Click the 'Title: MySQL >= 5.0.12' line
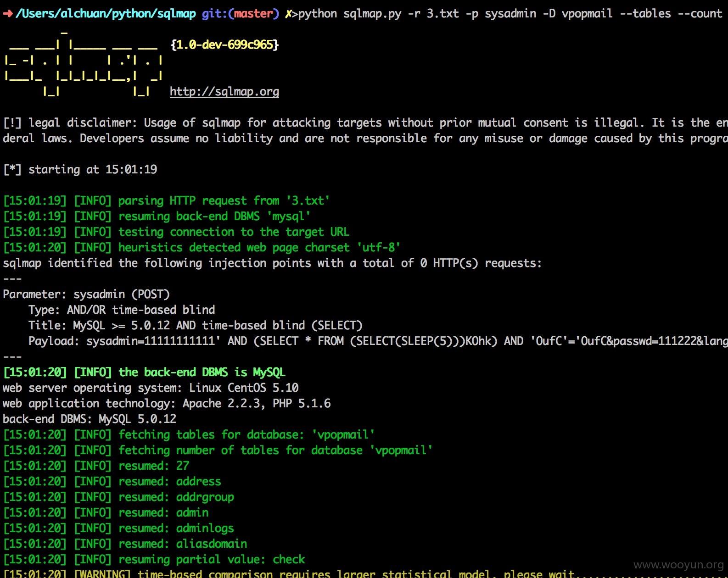Screen dimensions: 728x578 click(196, 326)
